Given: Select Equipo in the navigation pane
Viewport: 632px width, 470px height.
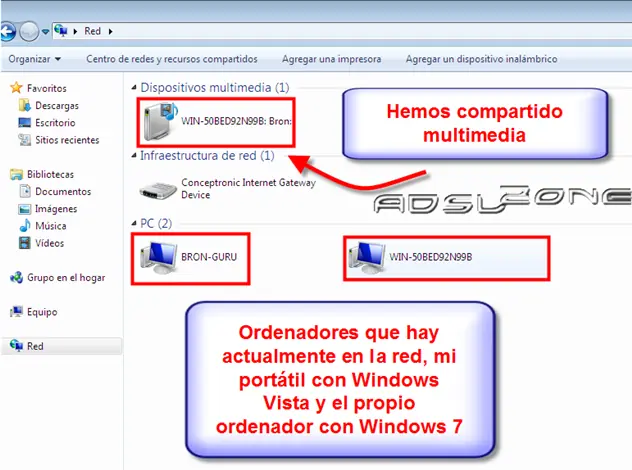Looking at the screenshot, I should coord(42,312).
